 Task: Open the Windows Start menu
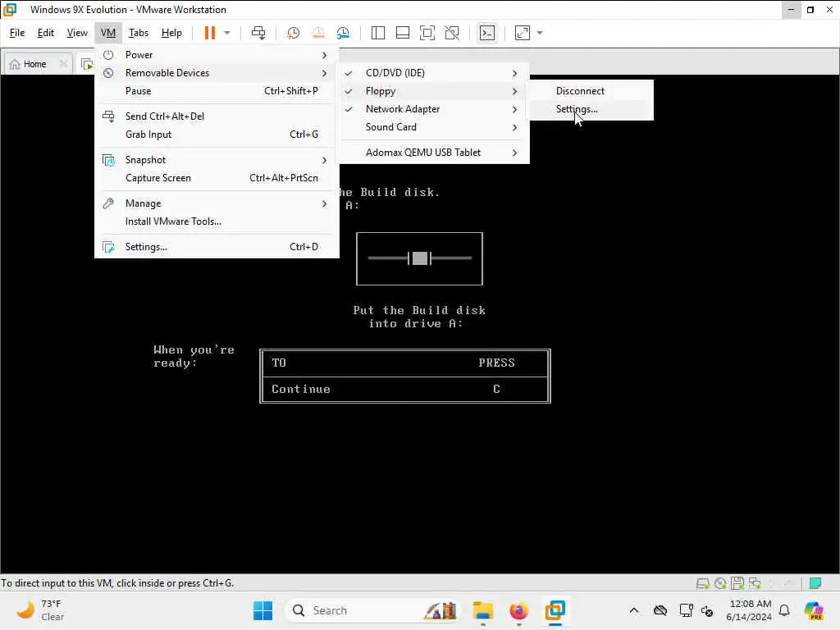pyautogui.click(x=262, y=610)
